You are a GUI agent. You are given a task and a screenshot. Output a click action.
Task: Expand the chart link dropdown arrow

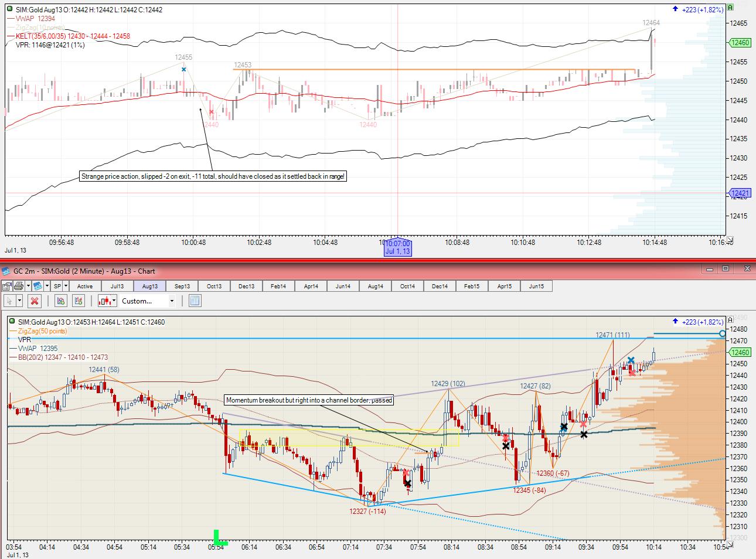(46, 286)
